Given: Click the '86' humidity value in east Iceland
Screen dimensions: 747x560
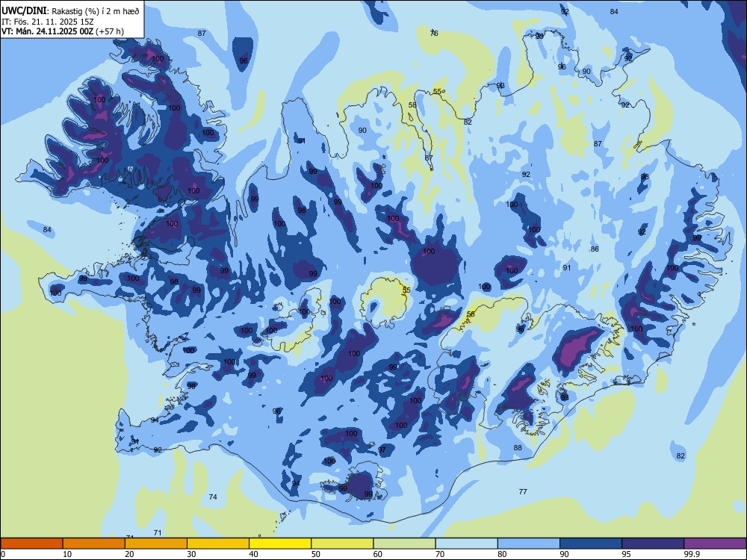Looking at the screenshot, I should pyautogui.click(x=595, y=249).
